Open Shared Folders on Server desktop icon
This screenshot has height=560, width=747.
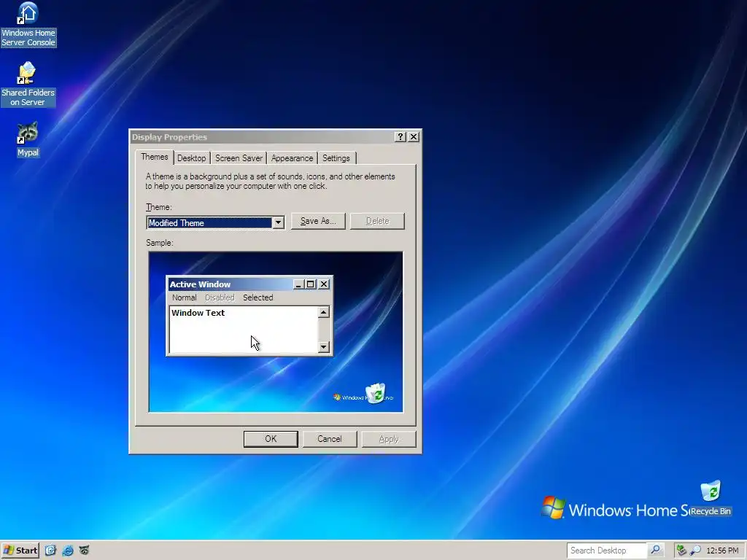point(28,84)
